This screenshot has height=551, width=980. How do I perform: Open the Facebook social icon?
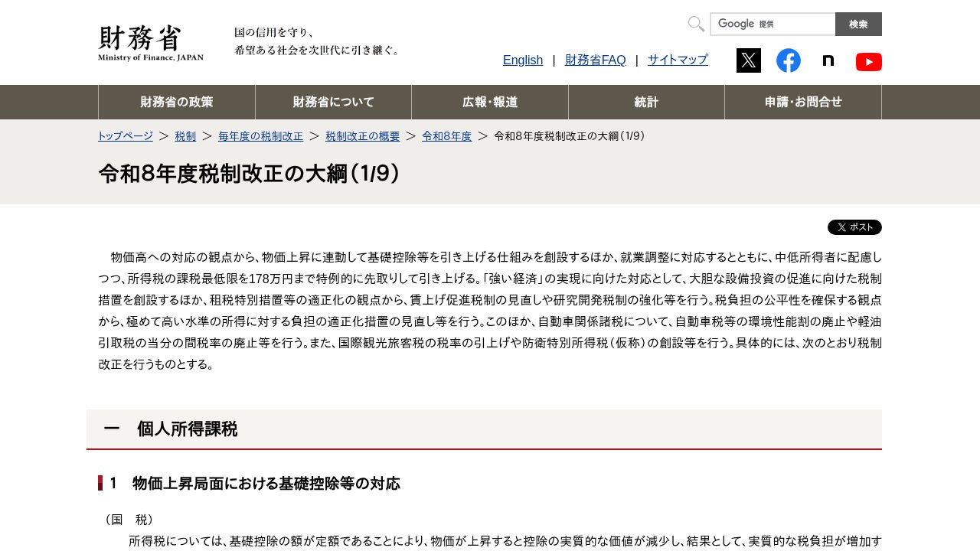[x=789, y=60]
